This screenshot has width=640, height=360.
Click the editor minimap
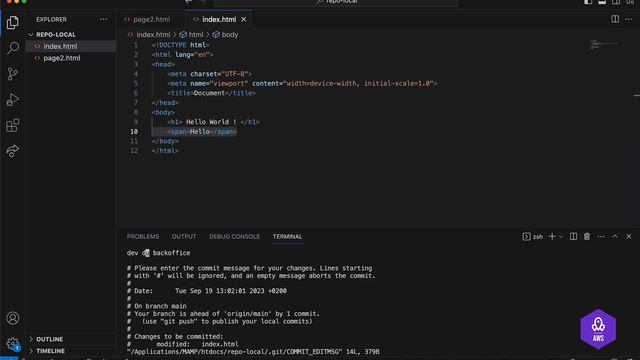point(604,44)
